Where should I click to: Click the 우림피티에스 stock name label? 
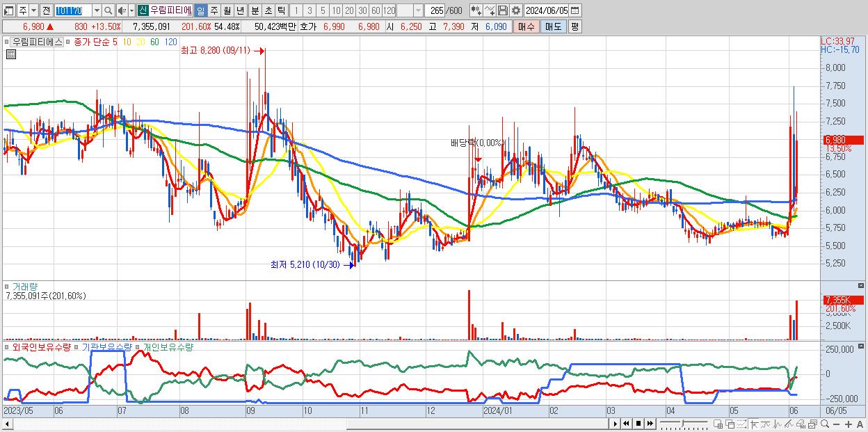(x=38, y=42)
